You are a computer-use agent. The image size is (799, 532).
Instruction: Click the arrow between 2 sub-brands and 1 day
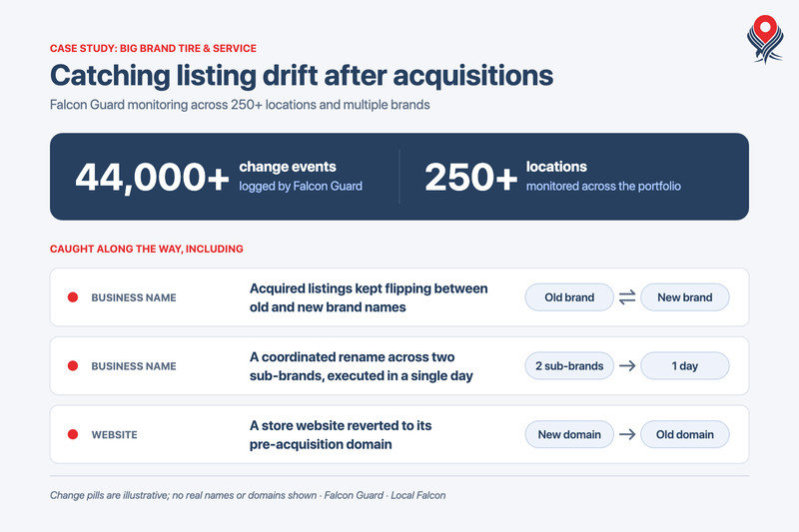click(627, 365)
